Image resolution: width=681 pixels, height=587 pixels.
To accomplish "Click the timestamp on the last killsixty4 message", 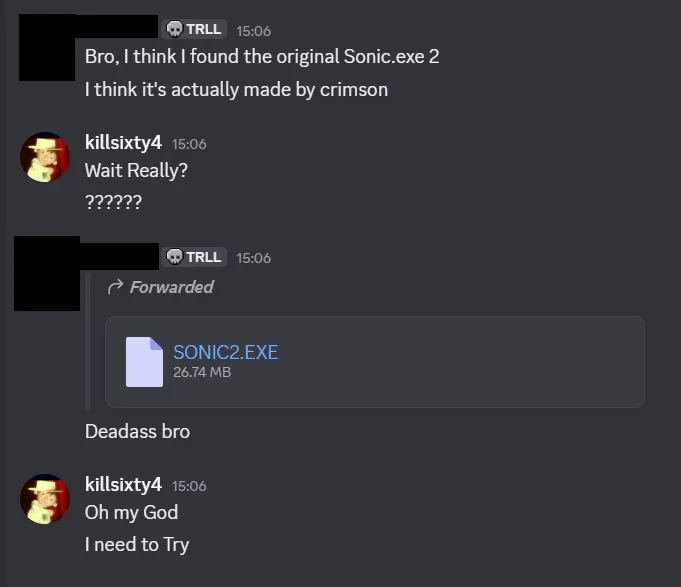I will tap(189, 486).
